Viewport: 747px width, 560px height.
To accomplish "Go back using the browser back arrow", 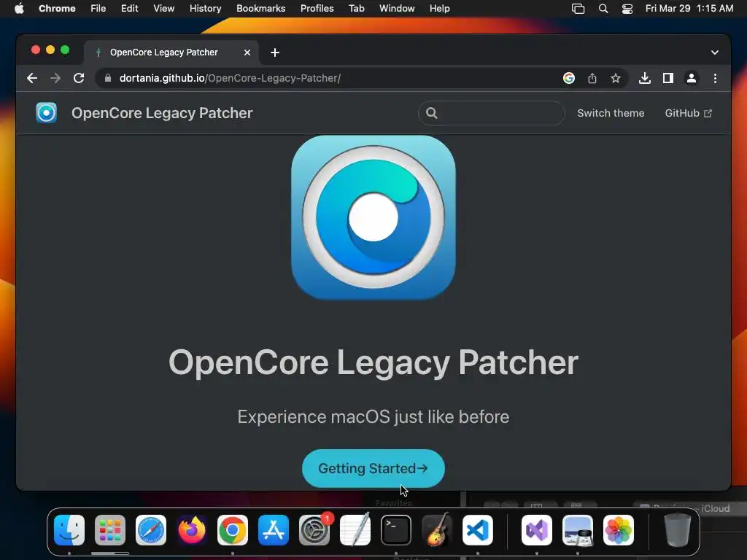I will pyautogui.click(x=32, y=78).
